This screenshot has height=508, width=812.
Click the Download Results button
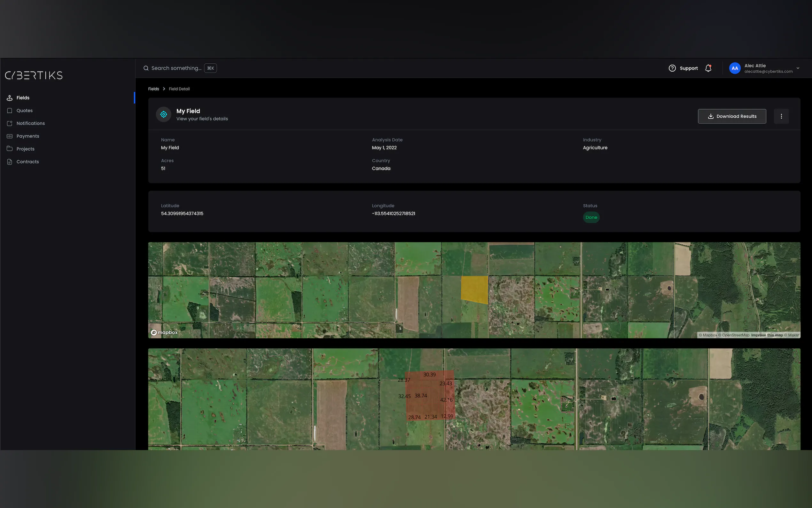click(732, 116)
